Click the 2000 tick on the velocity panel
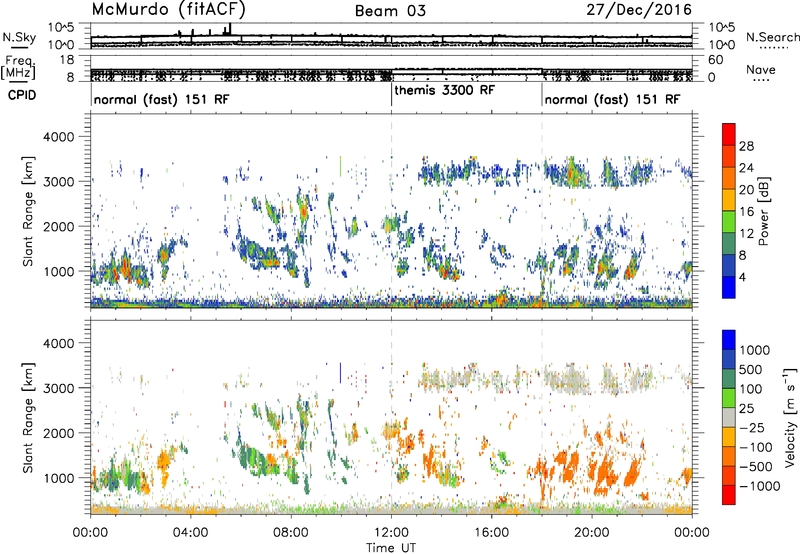 tap(61, 433)
